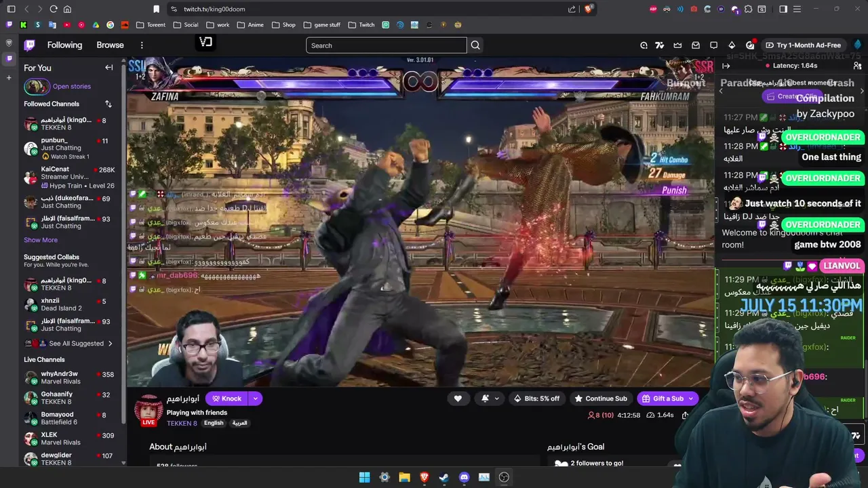Open Bits 5% off offer
Screen dimensions: 868x488
coord(537,399)
